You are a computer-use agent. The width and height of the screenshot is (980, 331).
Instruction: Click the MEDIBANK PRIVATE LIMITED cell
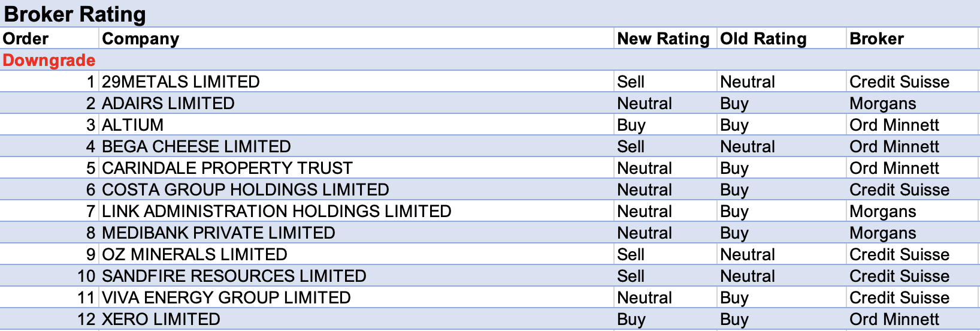(x=219, y=233)
